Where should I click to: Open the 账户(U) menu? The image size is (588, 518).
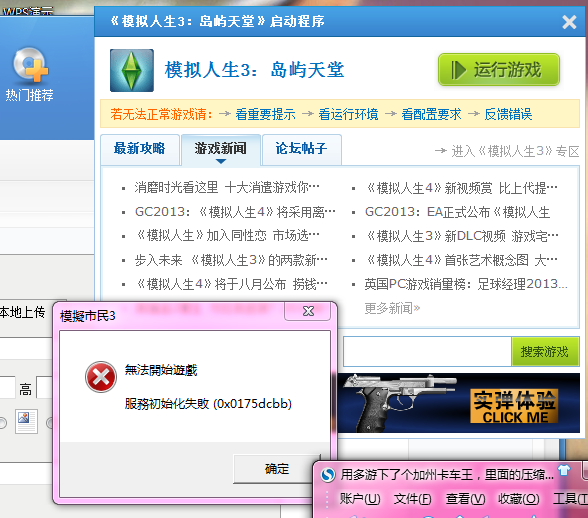(360, 499)
